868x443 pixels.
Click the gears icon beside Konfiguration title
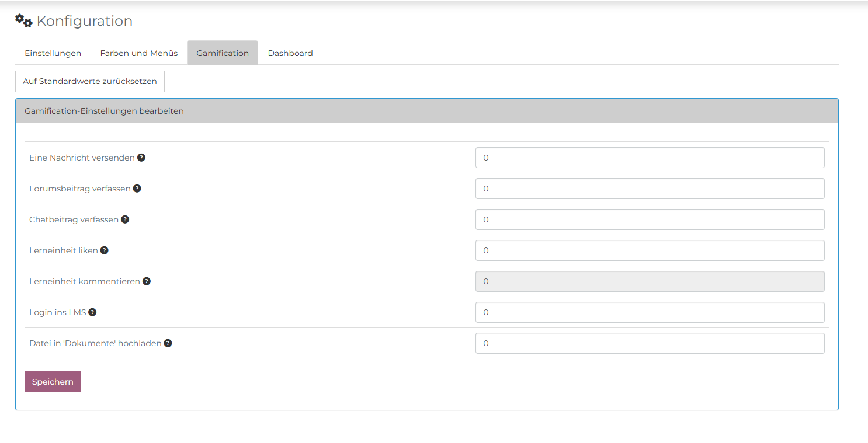(x=24, y=21)
